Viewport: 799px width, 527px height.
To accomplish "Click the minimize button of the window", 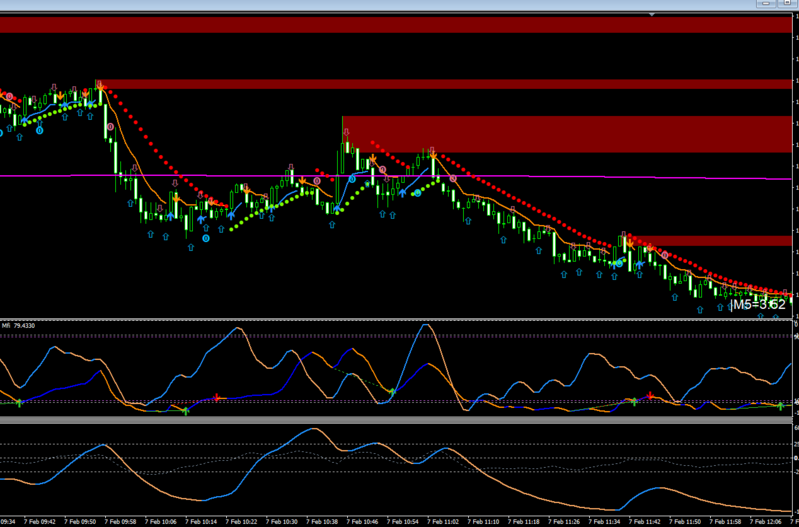I will pos(765,4).
